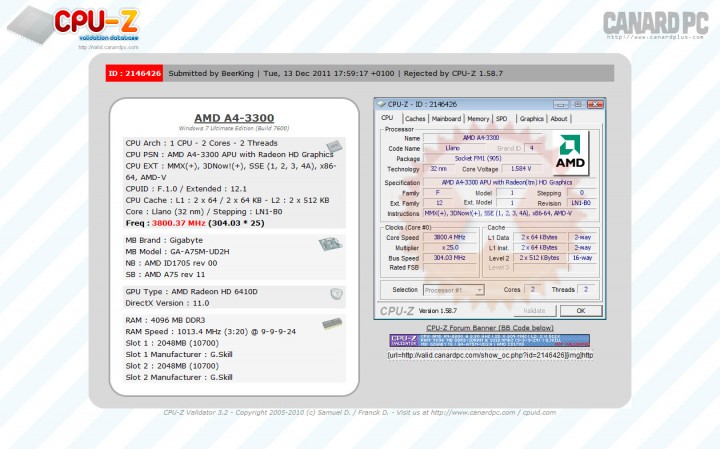Image resolution: width=720 pixels, height=449 pixels.
Task: Click the Validate button
Action: tap(534, 311)
